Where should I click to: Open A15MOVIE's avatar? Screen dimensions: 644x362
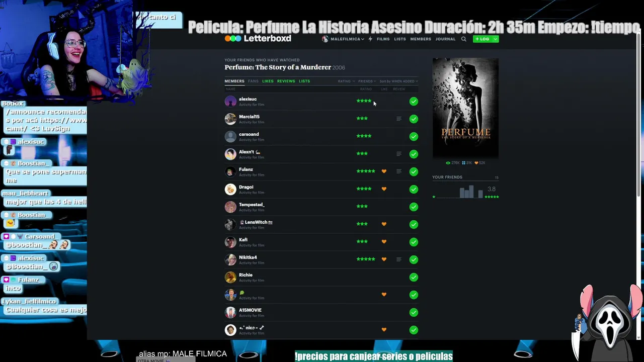click(x=230, y=312)
